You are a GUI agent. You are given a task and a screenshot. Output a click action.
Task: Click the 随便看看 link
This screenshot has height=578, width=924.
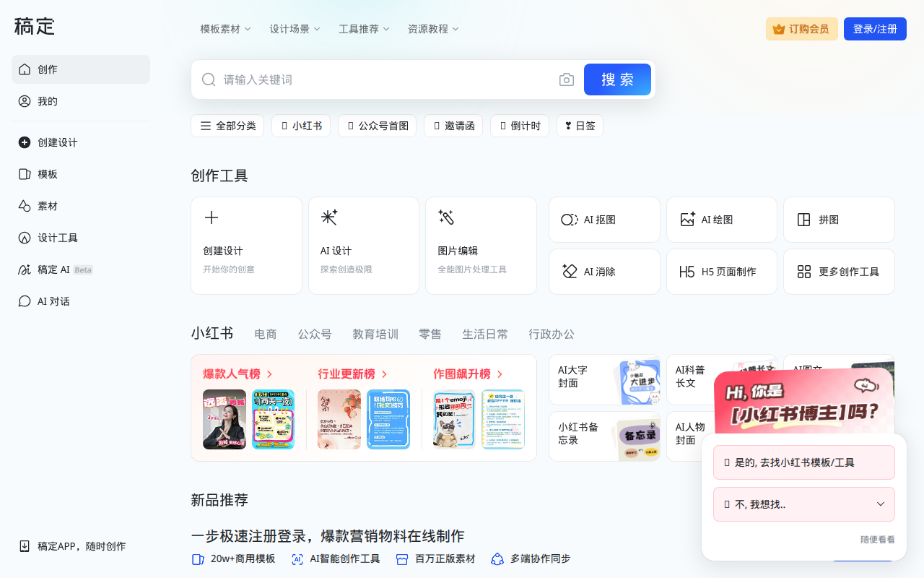coord(877,540)
